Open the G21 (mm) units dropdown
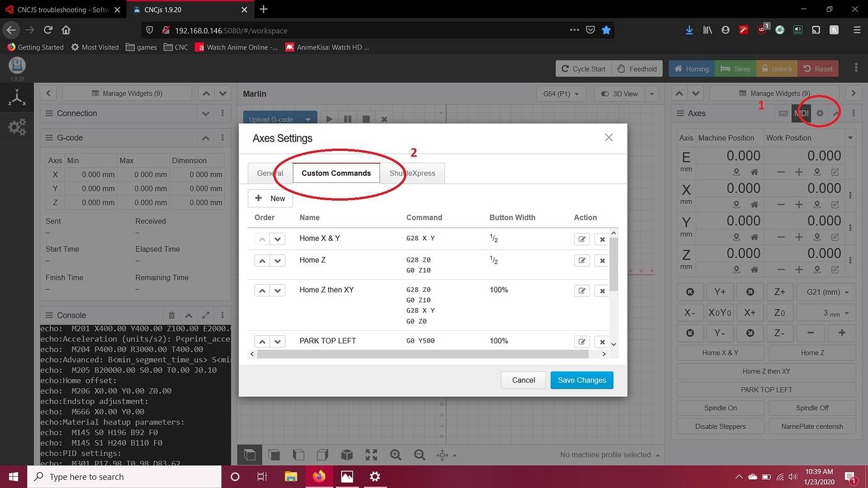 coord(826,292)
